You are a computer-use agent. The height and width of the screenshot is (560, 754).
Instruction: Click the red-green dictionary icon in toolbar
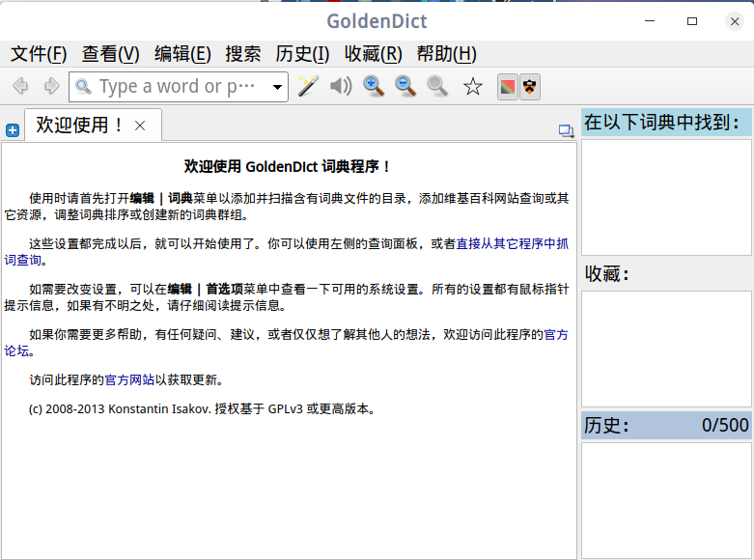507,87
